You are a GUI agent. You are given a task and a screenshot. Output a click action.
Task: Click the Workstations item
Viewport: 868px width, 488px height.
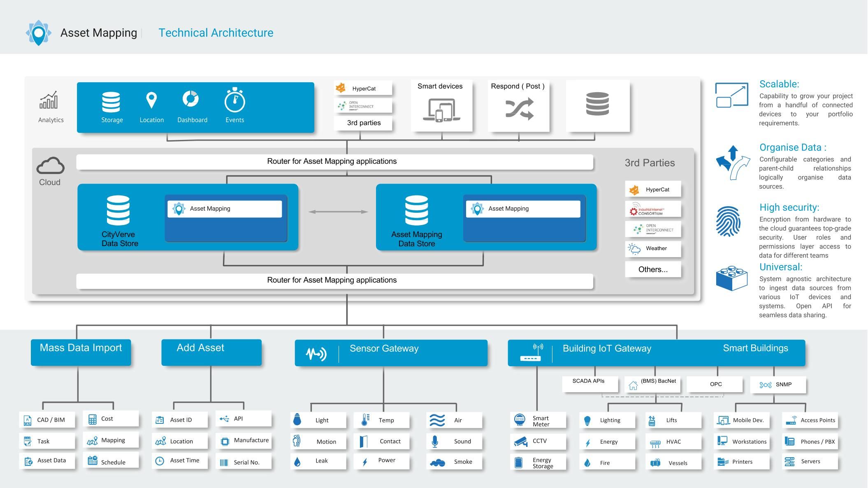pyautogui.click(x=742, y=442)
